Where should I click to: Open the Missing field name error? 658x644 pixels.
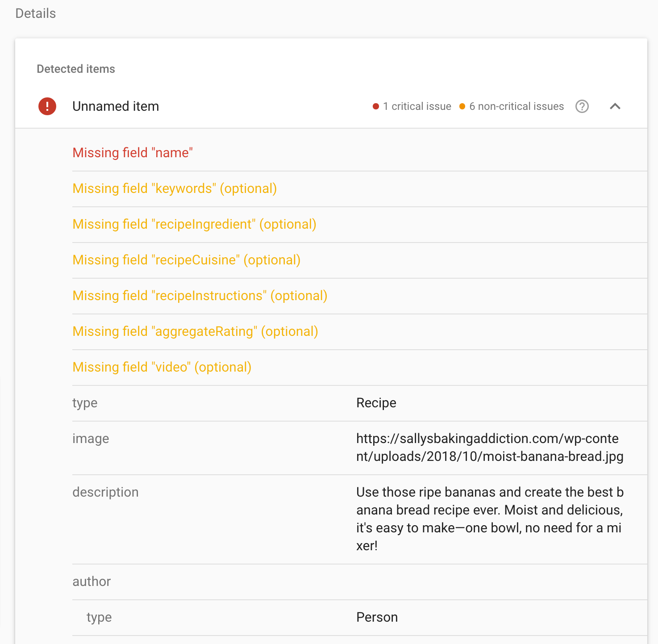coord(133,152)
